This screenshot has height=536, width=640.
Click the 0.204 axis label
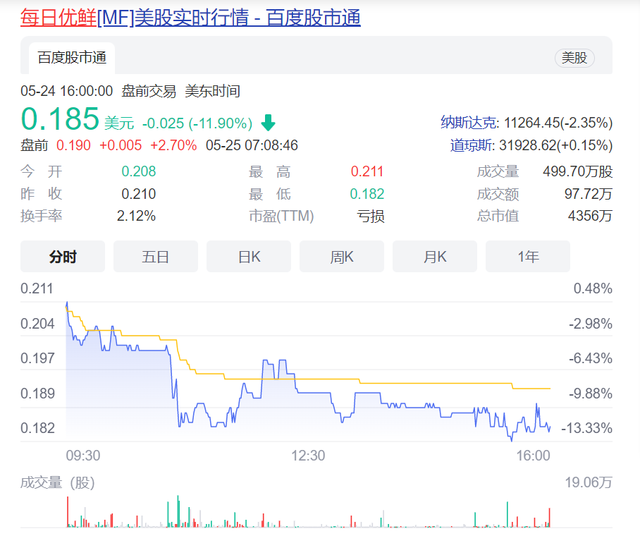pyautogui.click(x=37, y=324)
